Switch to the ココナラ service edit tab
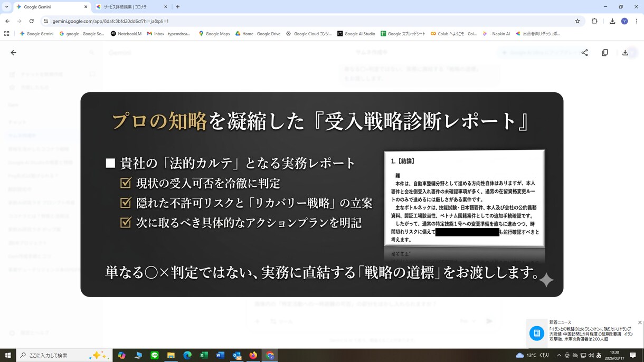 pos(131,7)
